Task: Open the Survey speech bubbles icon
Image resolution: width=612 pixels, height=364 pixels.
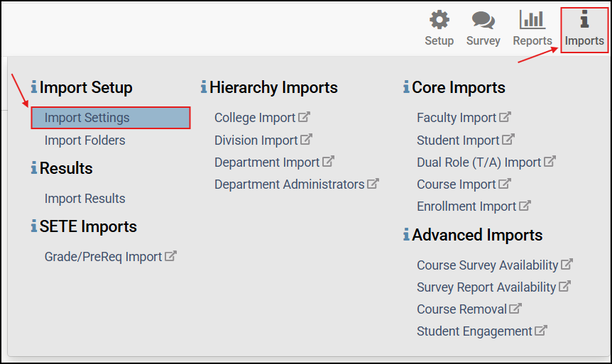Action: coord(483,20)
